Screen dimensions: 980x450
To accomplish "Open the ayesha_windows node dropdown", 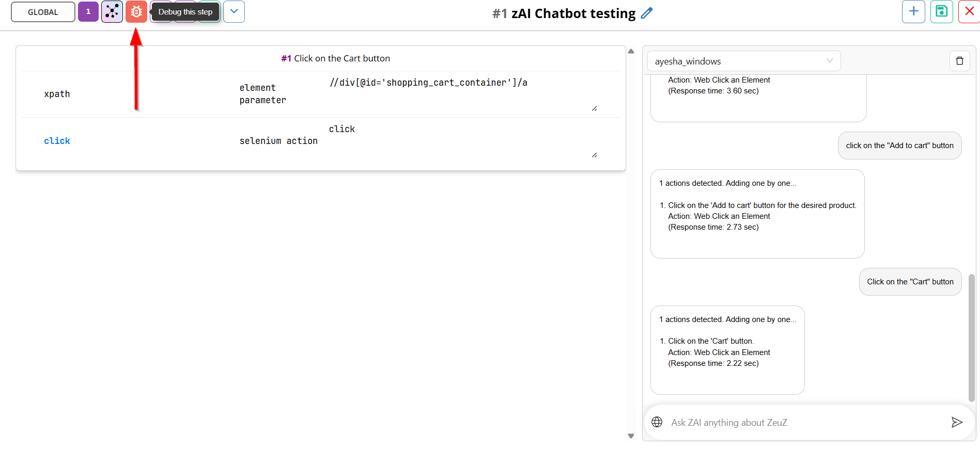I will [744, 61].
